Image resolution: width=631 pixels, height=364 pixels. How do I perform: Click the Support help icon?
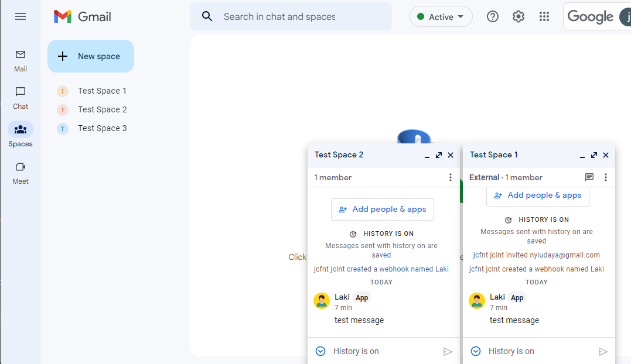click(493, 17)
